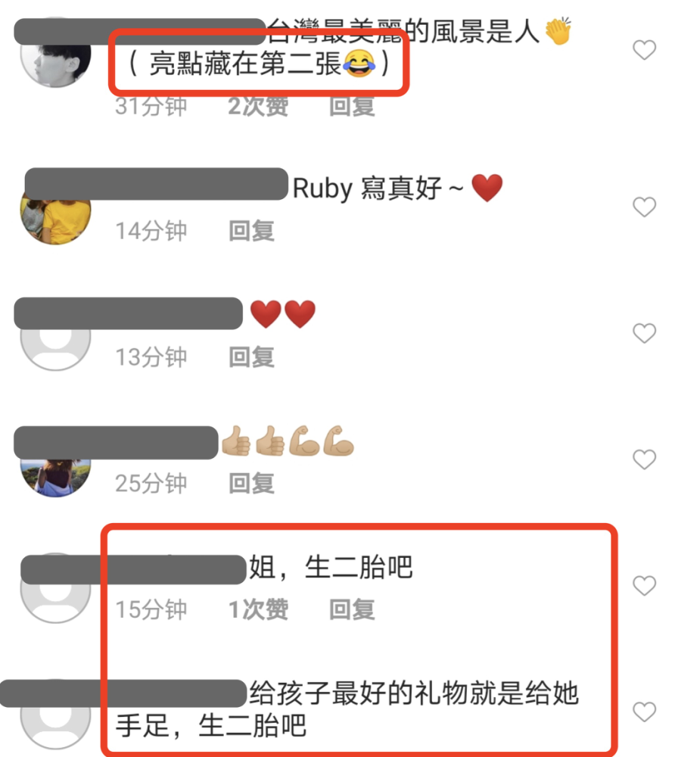Like the 给孩子最好的礼物 comment
Viewport: 700px width, 757px height.
point(644,712)
